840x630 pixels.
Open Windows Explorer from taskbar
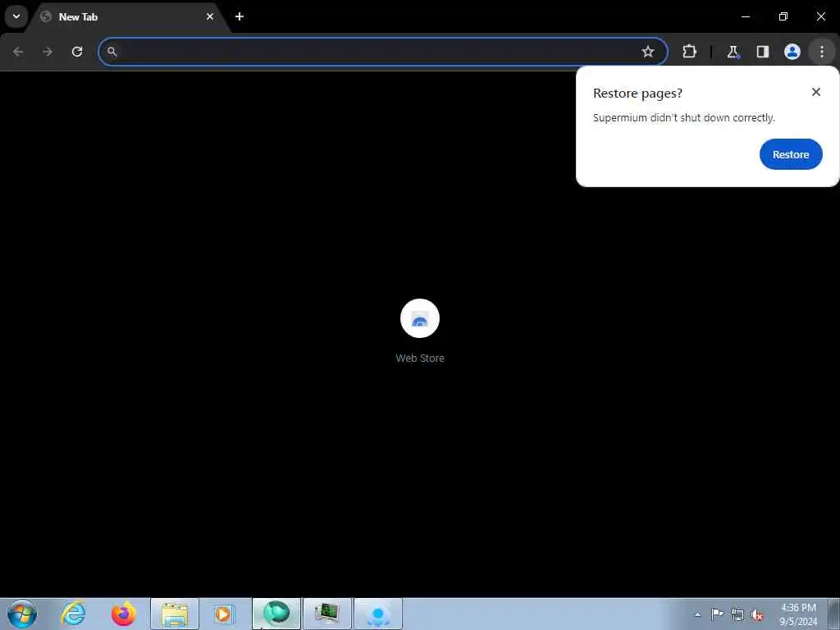pos(175,614)
